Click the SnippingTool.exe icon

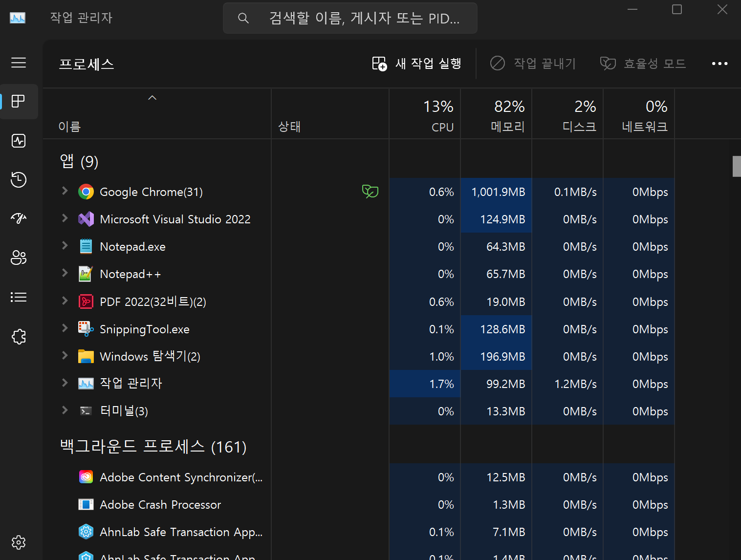86,329
